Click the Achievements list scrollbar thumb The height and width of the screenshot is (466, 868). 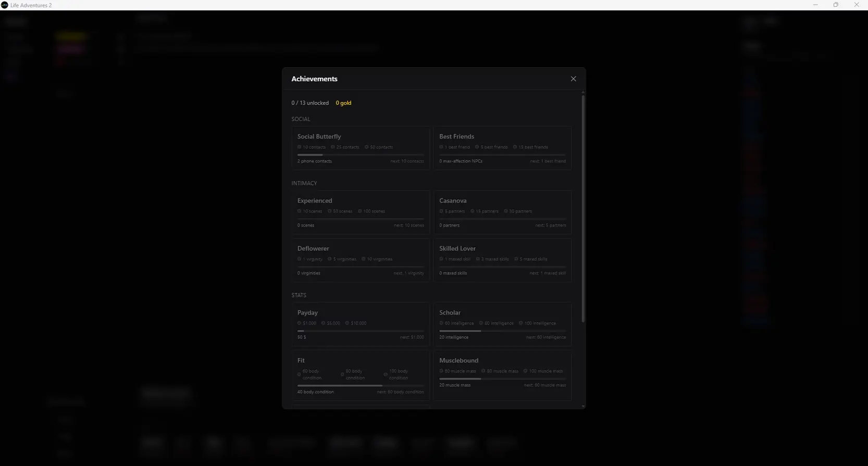click(x=583, y=208)
